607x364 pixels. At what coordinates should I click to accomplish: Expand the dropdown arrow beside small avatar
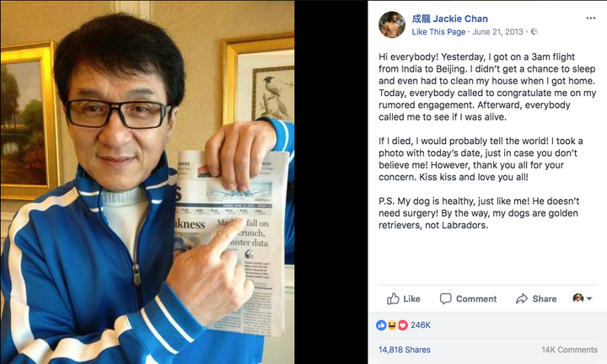coord(589,298)
